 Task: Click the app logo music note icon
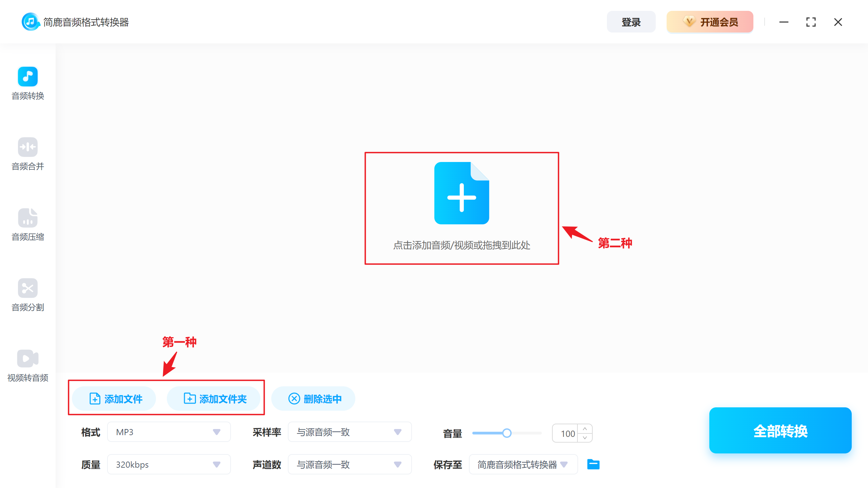(31, 21)
